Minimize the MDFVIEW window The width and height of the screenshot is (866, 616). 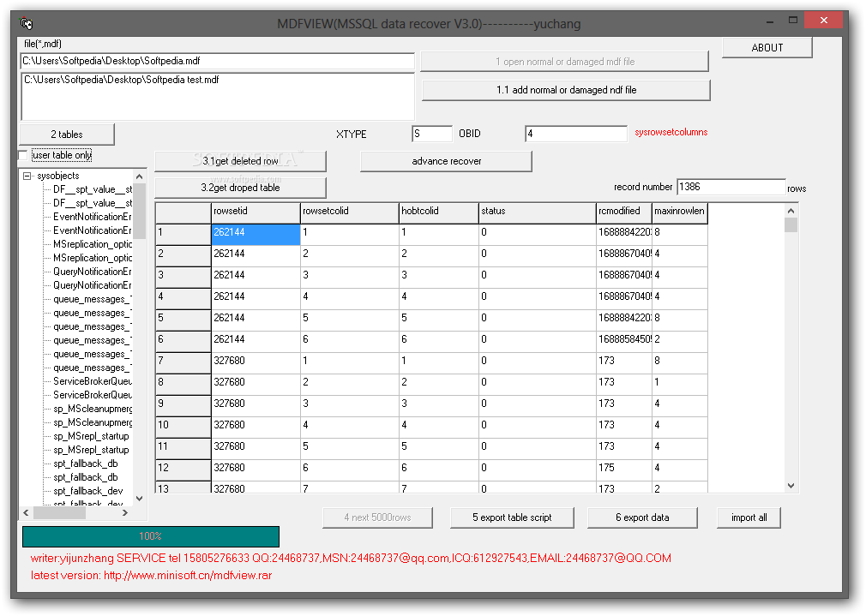(x=770, y=21)
